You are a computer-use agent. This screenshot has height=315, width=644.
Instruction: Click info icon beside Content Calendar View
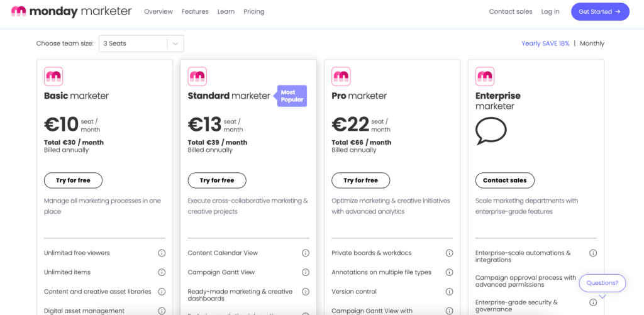[x=306, y=253]
